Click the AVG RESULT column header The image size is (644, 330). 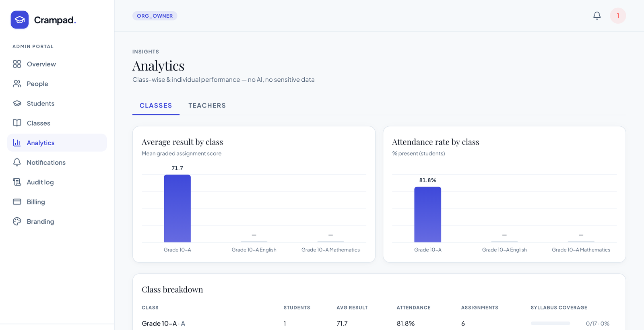(352, 308)
